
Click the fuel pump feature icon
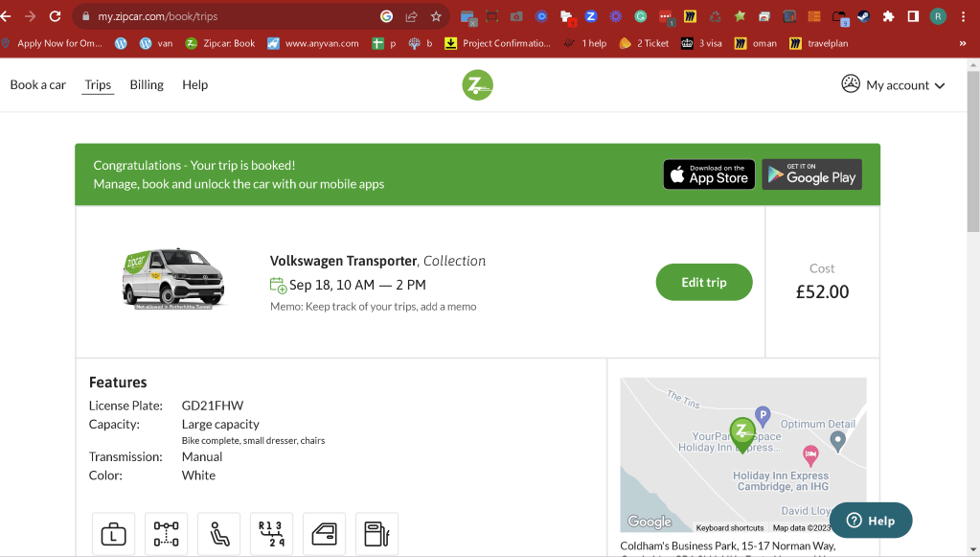pyautogui.click(x=376, y=534)
